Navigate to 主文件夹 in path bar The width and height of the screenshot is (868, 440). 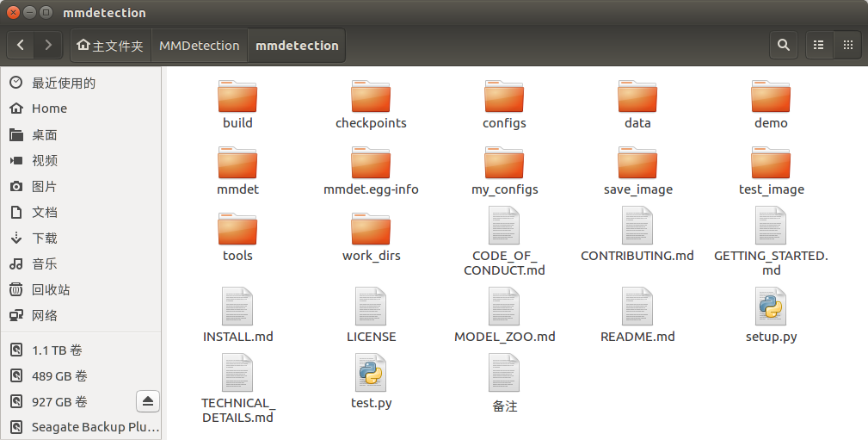coord(110,46)
